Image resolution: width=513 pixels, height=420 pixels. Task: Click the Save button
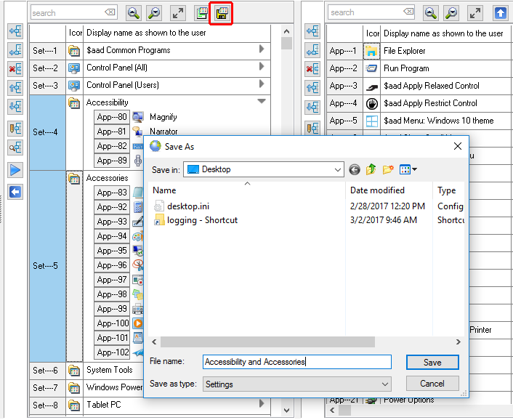[x=432, y=362]
